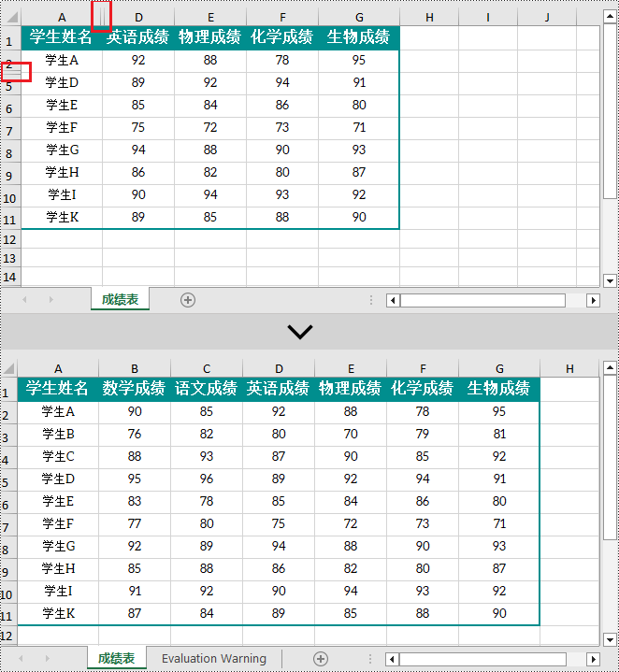Click next sheet arrow in top spreadsheet
The width and height of the screenshot is (619, 672).
[x=51, y=300]
